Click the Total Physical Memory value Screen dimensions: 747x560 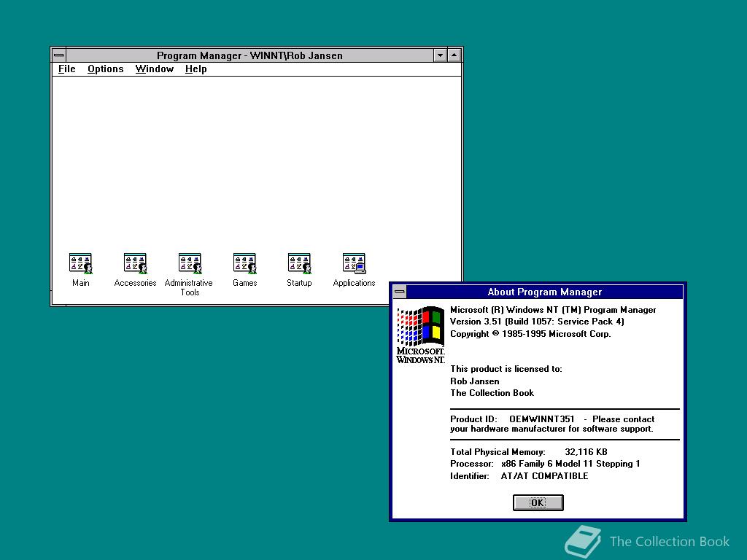pos(585,451)
